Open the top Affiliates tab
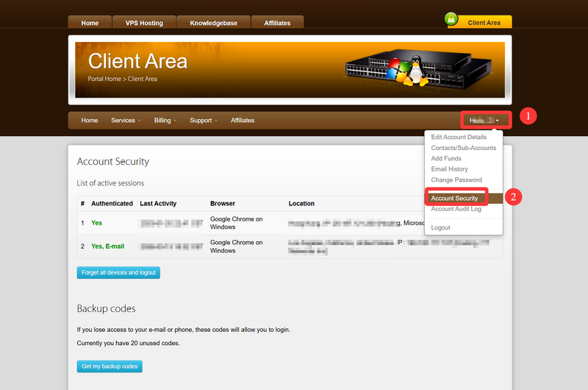588x390 pixels. 277,23
